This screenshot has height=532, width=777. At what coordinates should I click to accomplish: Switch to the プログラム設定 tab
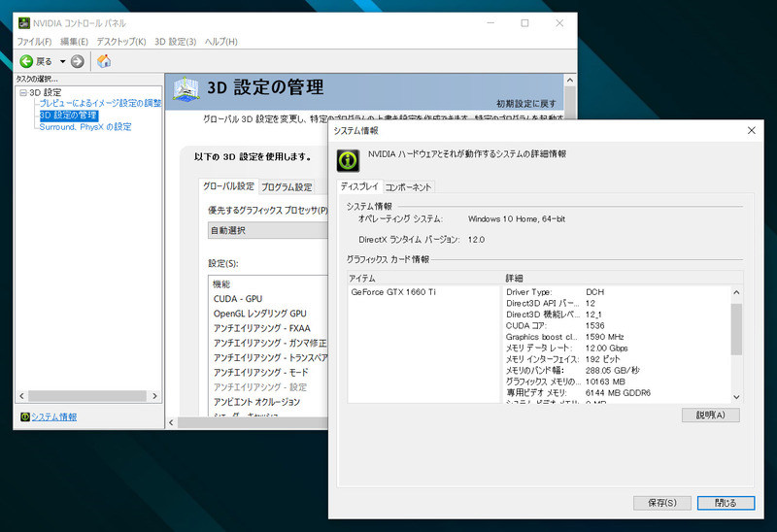click(x=287, y=187)
